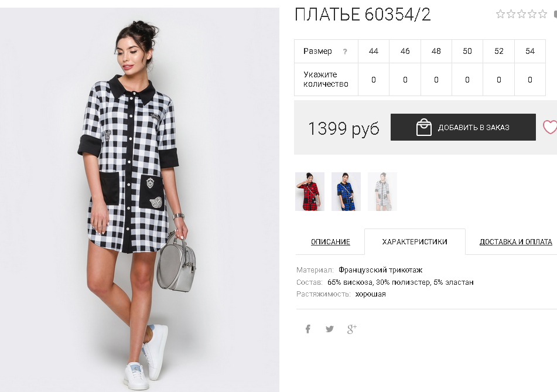Screen dimensions: 557x392
Task: Open the ОПИСАНИЕ tab
Action: 330,242
